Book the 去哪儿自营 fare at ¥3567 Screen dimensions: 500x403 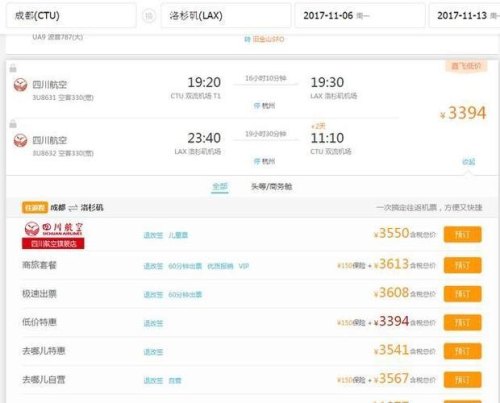point(462,380)
